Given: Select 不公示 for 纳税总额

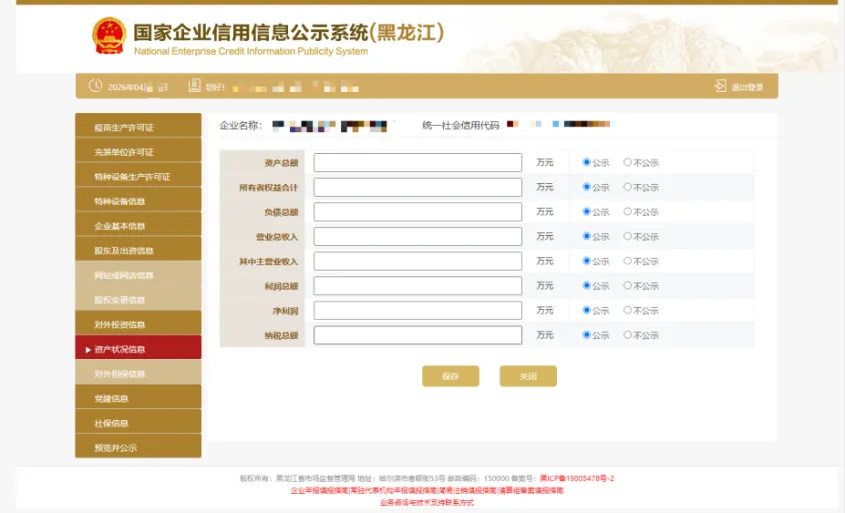Looking at the screenshot, I should point(627,335).
